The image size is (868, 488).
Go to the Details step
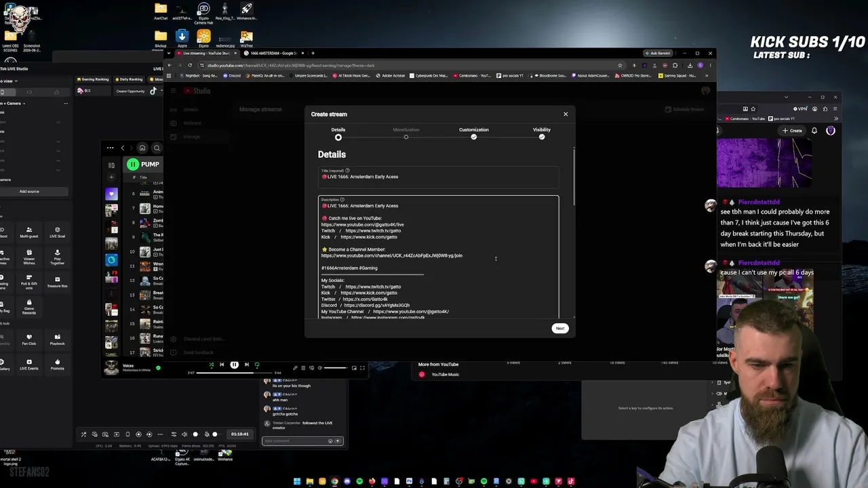(x=338, y=133)
